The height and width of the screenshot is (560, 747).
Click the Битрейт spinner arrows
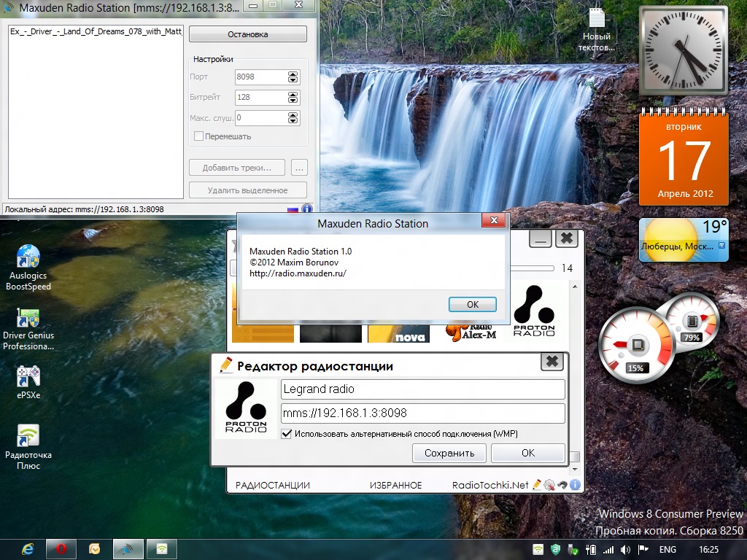click(293, 97)
